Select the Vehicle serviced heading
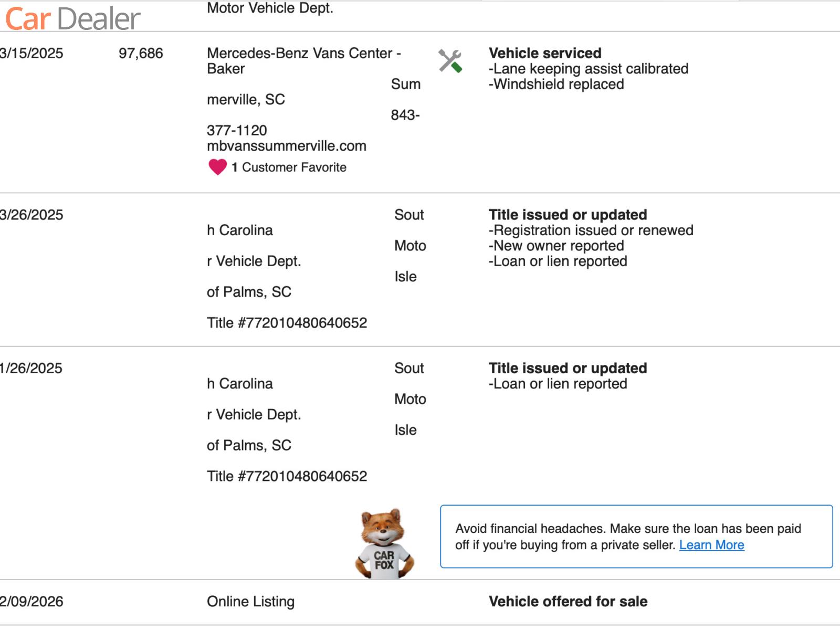The width and height of the screenshot is (840, 630). 544,53
